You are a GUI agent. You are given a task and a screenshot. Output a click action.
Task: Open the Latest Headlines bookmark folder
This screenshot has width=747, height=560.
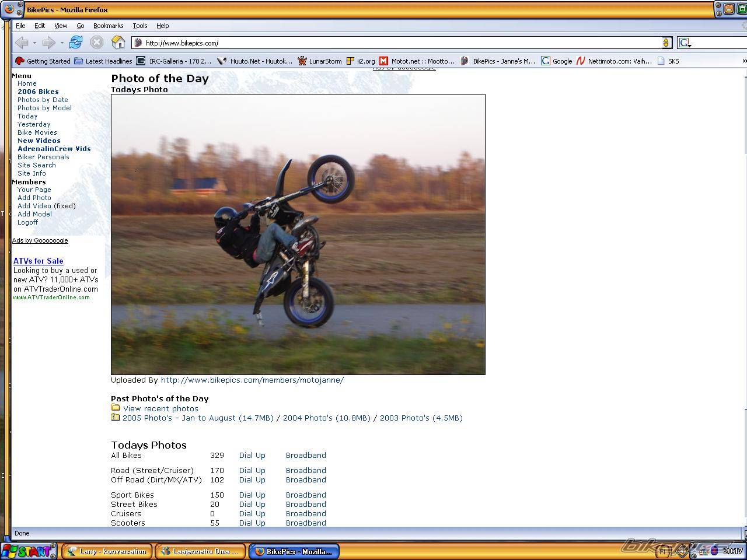coord(103,61)
